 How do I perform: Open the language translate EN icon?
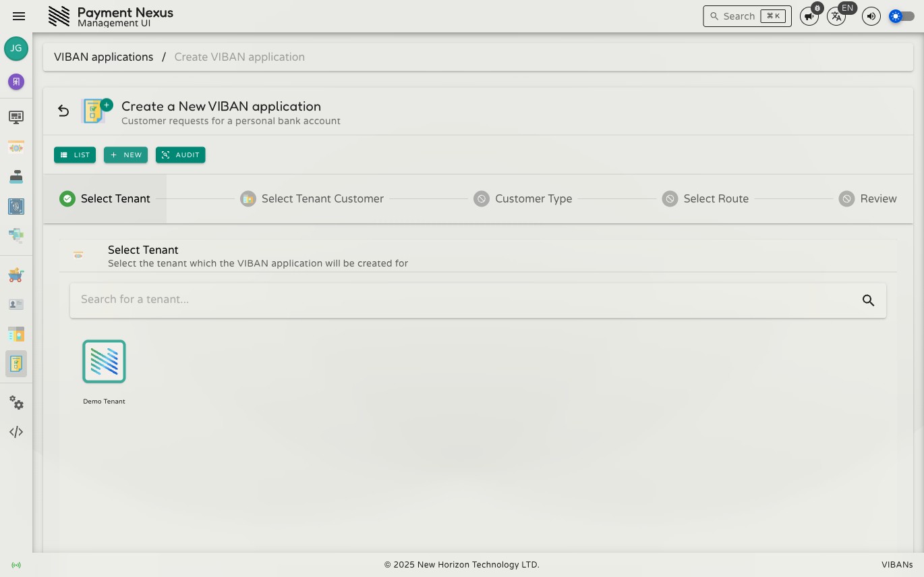click(836, 16)
